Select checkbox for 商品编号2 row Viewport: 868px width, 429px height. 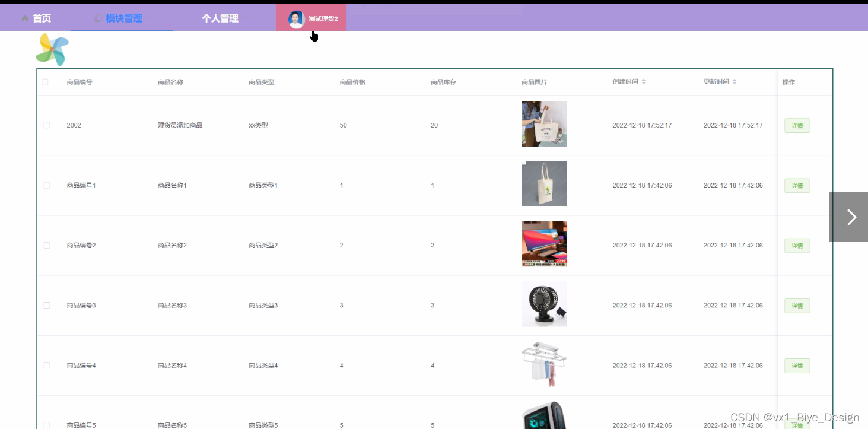tap(47, 245)
